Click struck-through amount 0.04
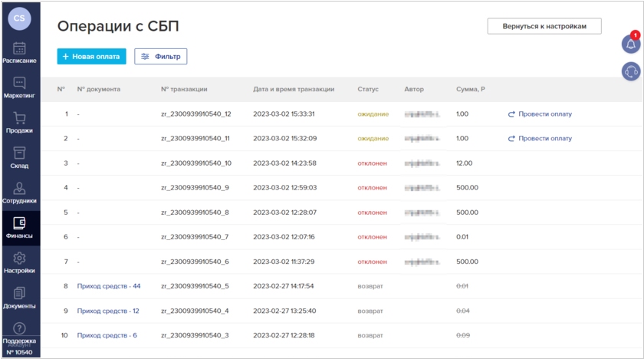The width and height of the screenshot is (644, 359). (x=463, y=311)
